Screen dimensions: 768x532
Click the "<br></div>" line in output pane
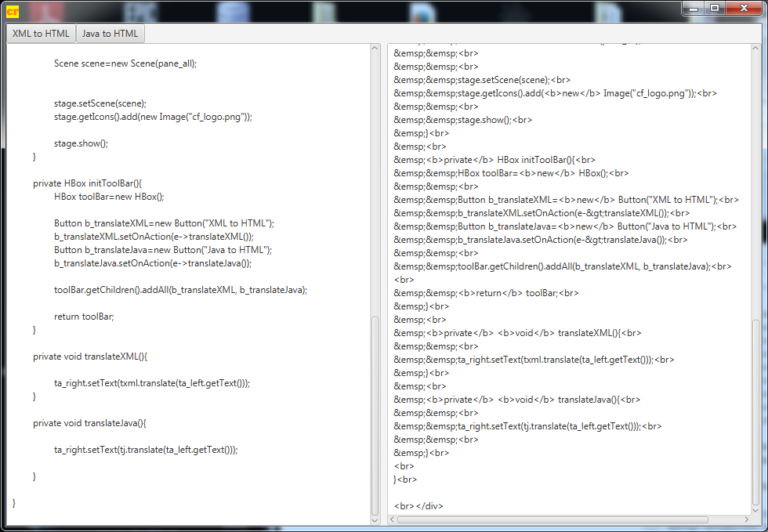(x=418, y=506)
